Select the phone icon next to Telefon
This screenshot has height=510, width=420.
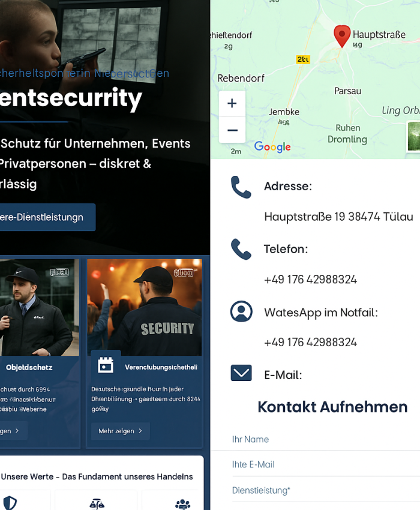[x=241, y=250]
